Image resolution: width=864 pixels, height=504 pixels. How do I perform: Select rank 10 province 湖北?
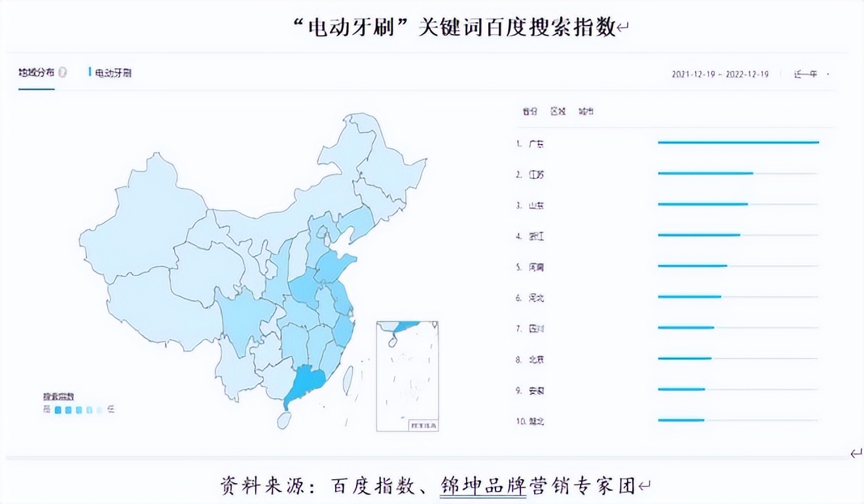536,421
